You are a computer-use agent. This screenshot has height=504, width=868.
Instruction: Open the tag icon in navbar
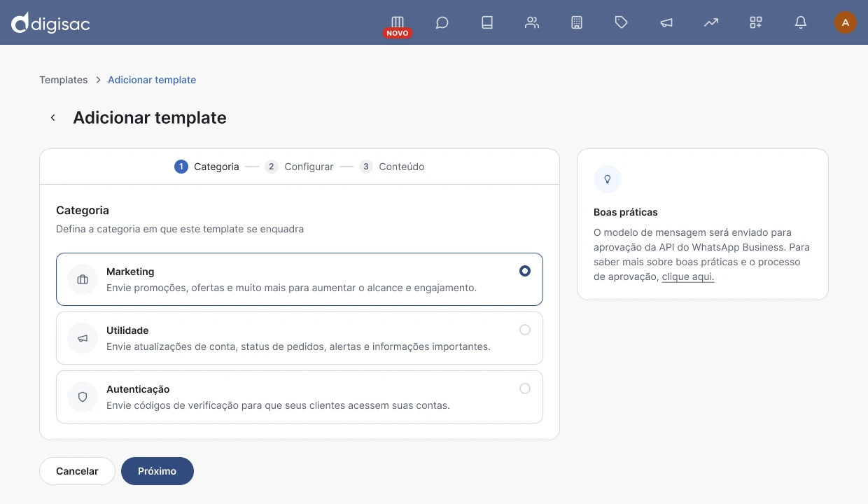pos(621,22)
